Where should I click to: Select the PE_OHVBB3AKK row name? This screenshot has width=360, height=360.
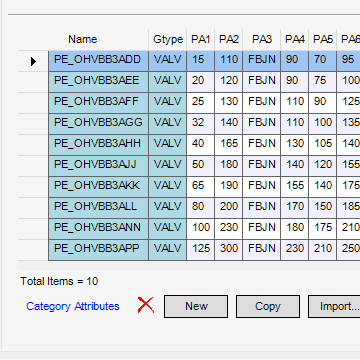pos(99,187)
